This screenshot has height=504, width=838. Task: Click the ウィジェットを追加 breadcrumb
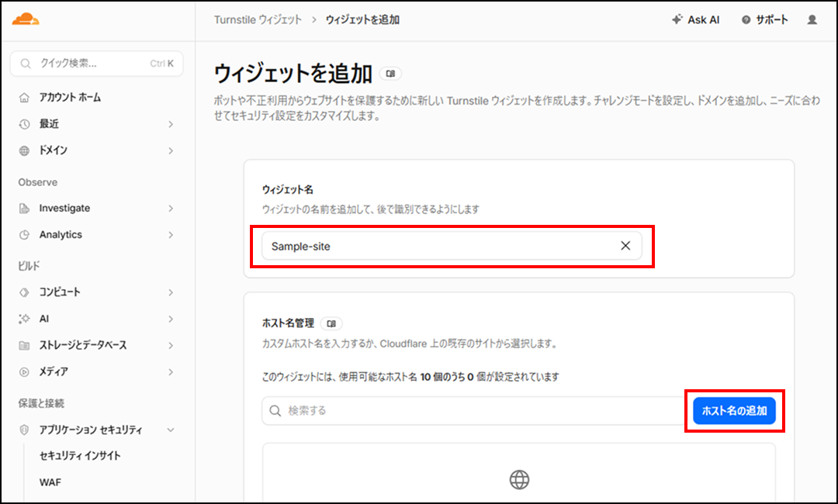click(362, 19)
